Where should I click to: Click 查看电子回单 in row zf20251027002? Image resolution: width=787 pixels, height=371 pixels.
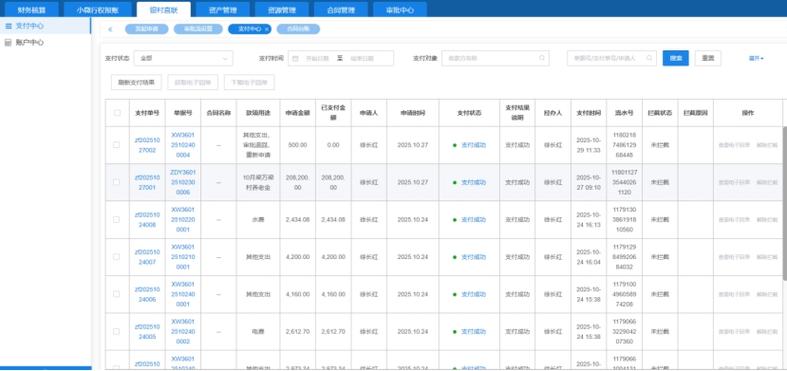point(734,145)
